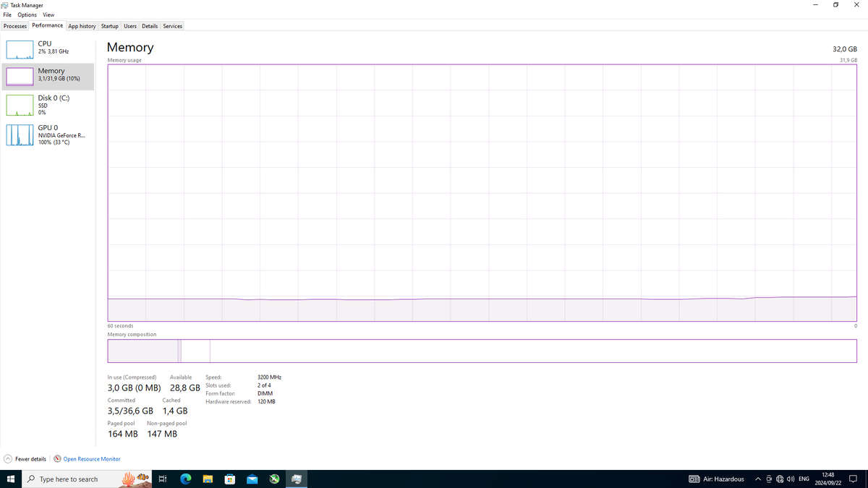Open Microsoft Edge from the taskbar

coord(185,479)
